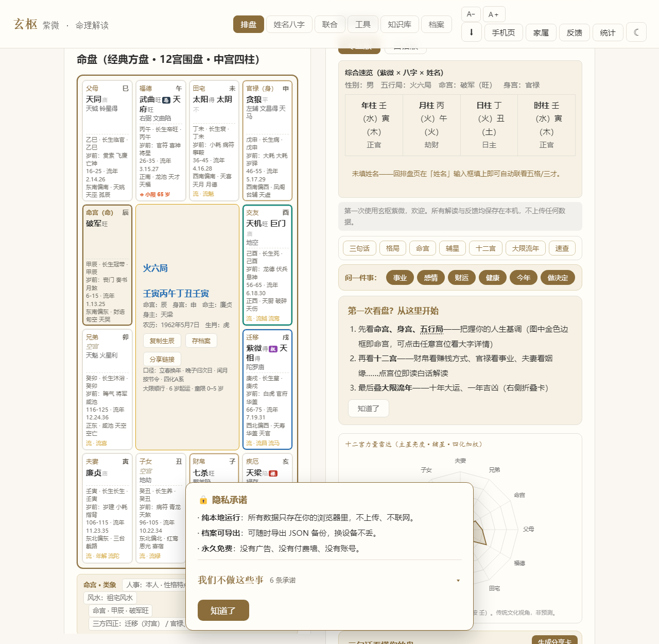Select the 三句话 chip
Screen dimensions: 659x644
[360, 248]
